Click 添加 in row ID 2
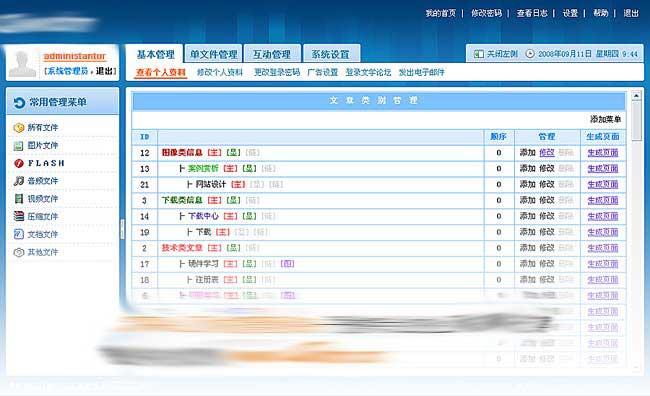 coord(527,248)
